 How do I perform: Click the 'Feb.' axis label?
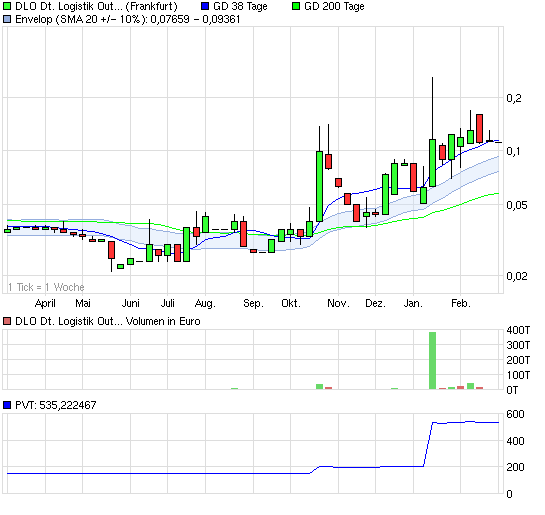[x=461, y=303]
